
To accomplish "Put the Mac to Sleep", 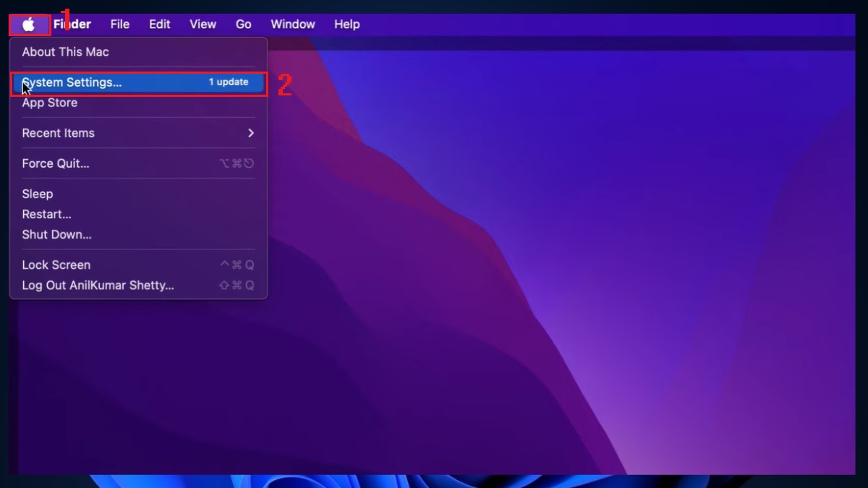I will 138,194.
